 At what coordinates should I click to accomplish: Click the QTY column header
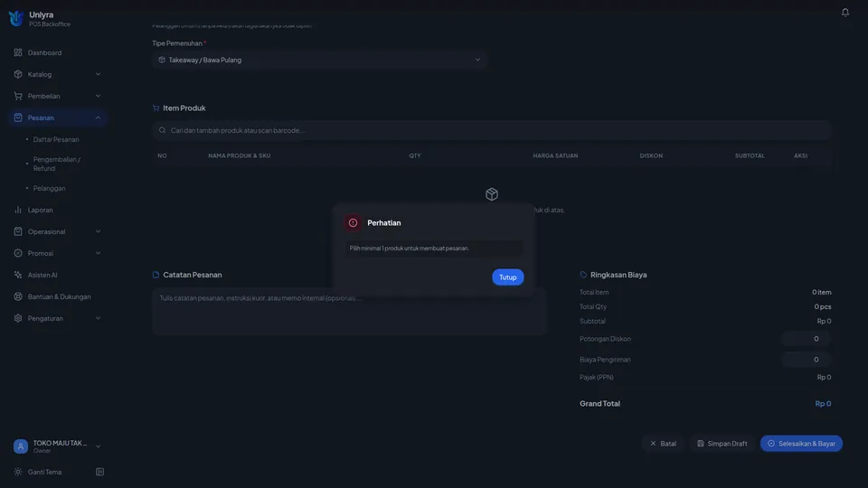point(415,155)
